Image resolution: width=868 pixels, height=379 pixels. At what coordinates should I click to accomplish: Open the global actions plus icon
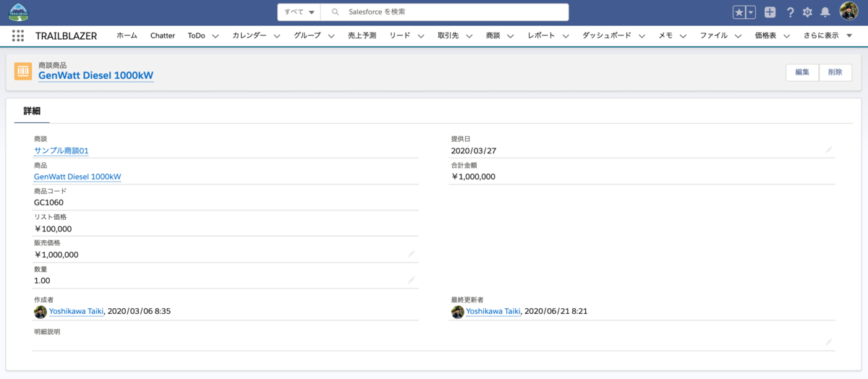pyautogui.click(x=770, y=12)
